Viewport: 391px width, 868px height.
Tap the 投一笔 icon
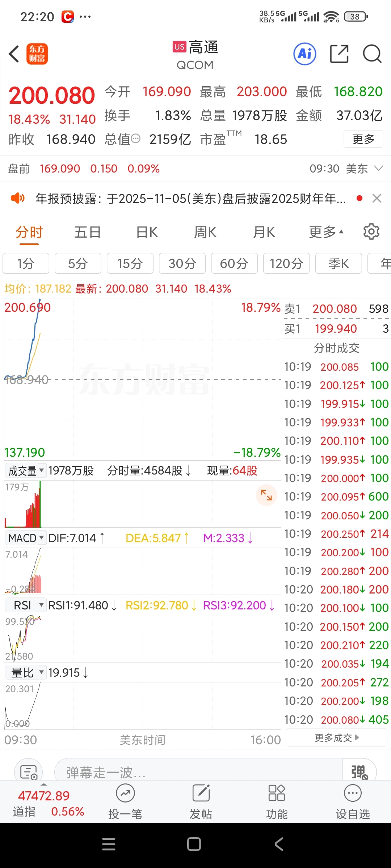click(x=125, y=793)
